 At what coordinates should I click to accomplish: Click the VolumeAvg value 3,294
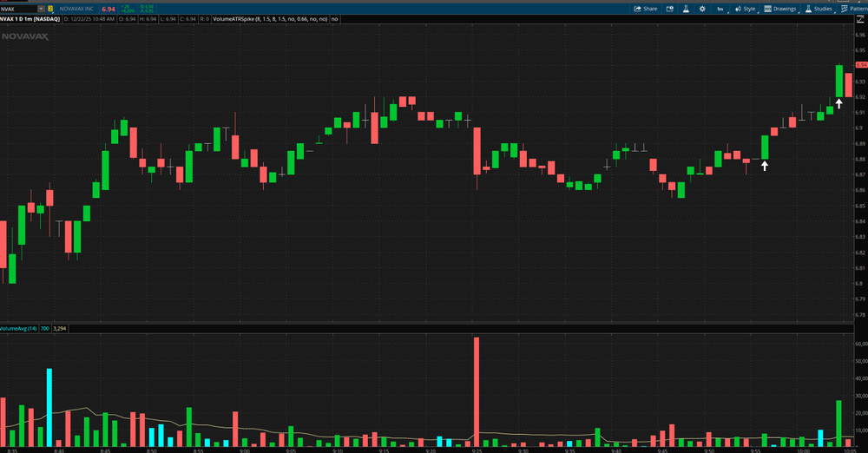[x=59, y=328]
